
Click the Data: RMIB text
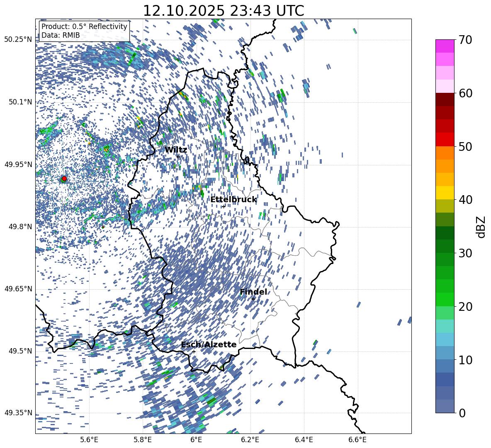(x=61, y=35)
